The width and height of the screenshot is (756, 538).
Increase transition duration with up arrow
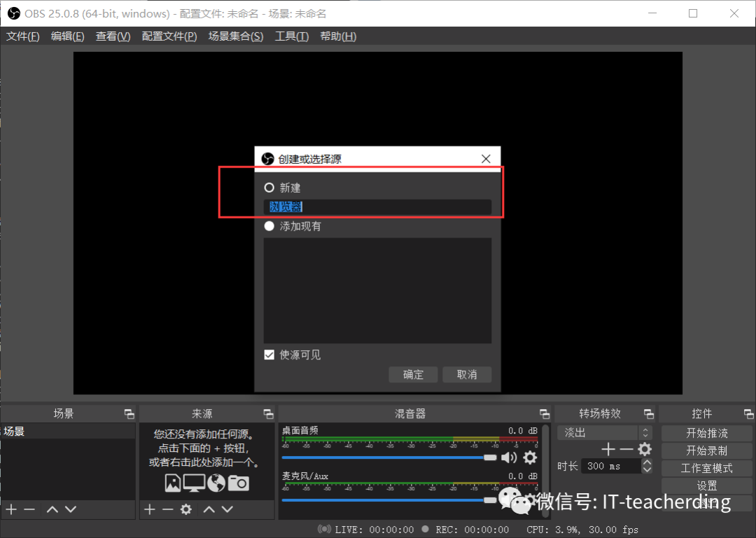tap(647, 462)
